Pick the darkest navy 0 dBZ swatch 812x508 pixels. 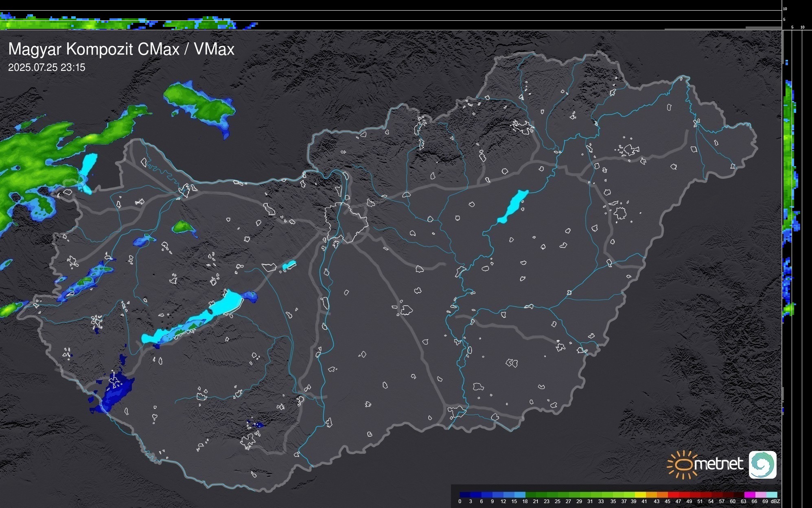point(465,495)
